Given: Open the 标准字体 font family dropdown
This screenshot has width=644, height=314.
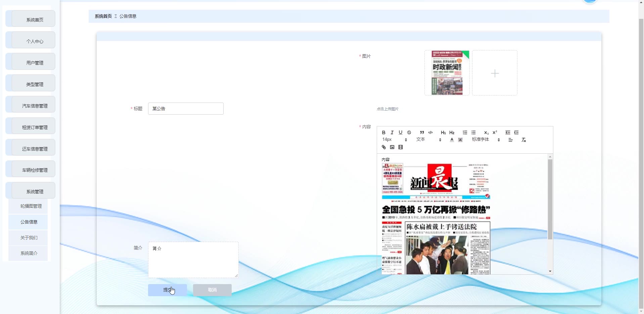Looking at the screenshot, I should (x=486, y=140).
